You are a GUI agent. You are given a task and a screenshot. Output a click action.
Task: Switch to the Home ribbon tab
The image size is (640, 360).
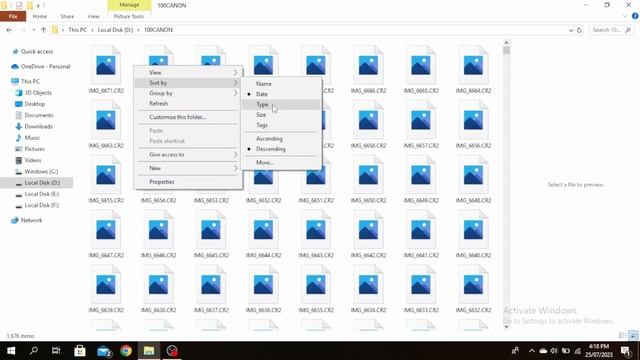(40, 16)
